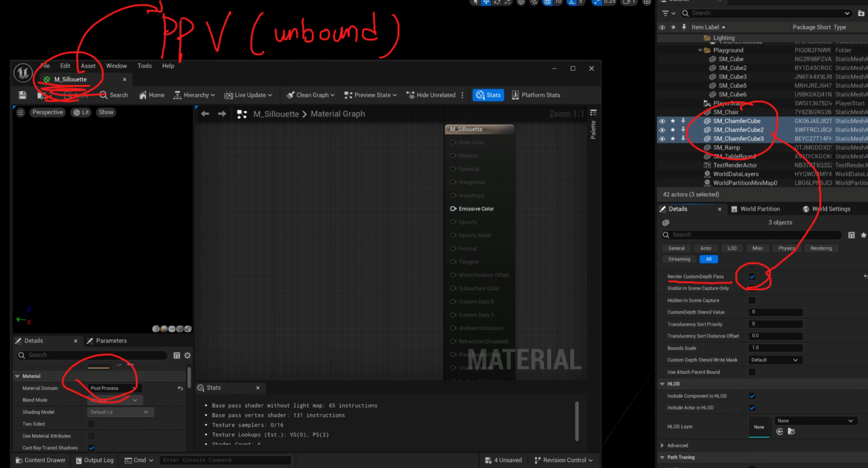Hide SM_ChamferCube2 with eye icon
Image resolution: width=868 pixels, height=468 pixels.
(x=662, y=130)
